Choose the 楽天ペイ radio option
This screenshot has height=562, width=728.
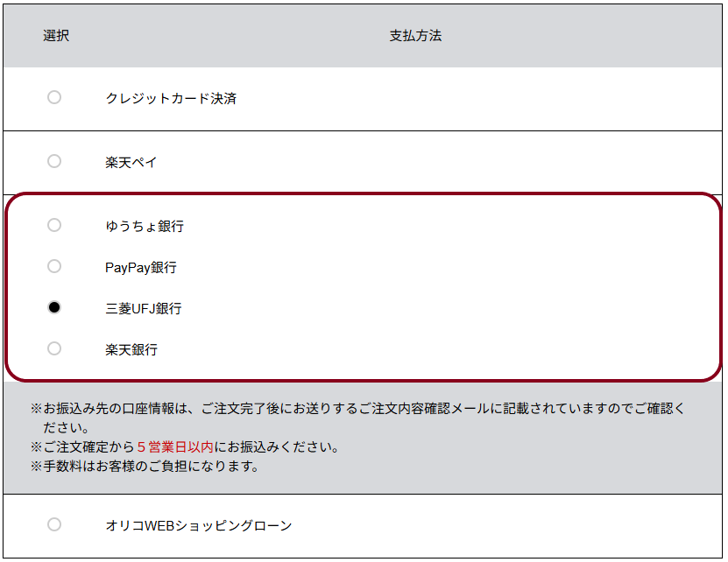tap(54, 161)
